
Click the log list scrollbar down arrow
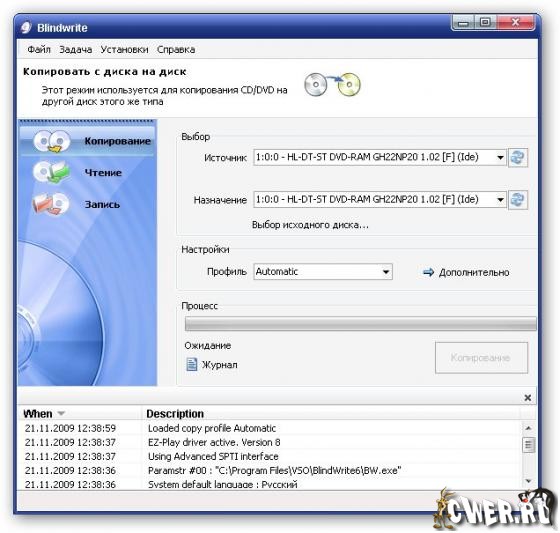528,481
